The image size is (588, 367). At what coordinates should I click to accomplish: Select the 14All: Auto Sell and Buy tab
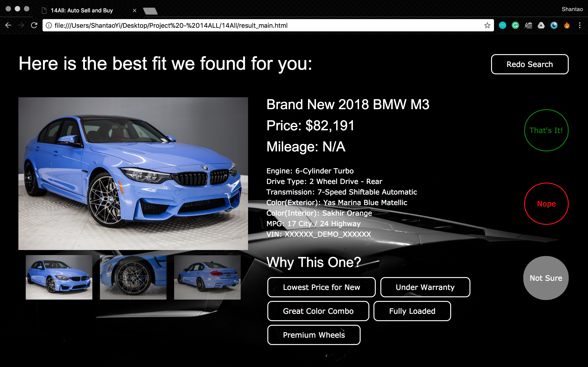tap(82, 11)
